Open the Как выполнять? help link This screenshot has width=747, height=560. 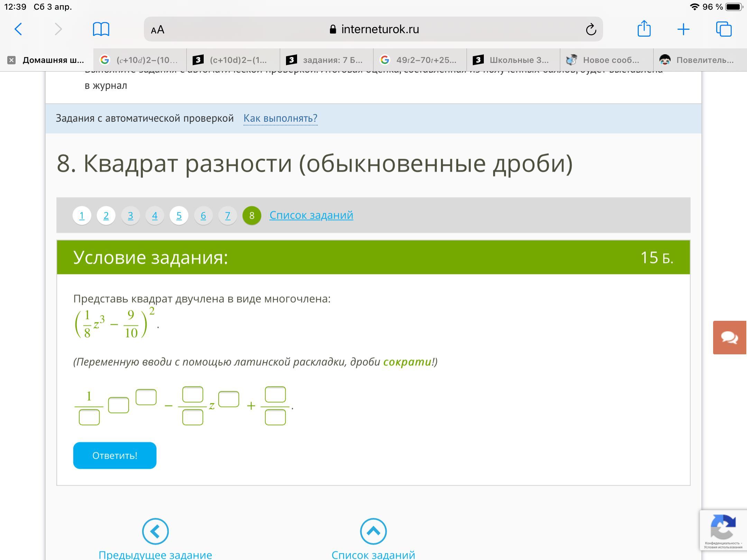click(x=280, y=118)
